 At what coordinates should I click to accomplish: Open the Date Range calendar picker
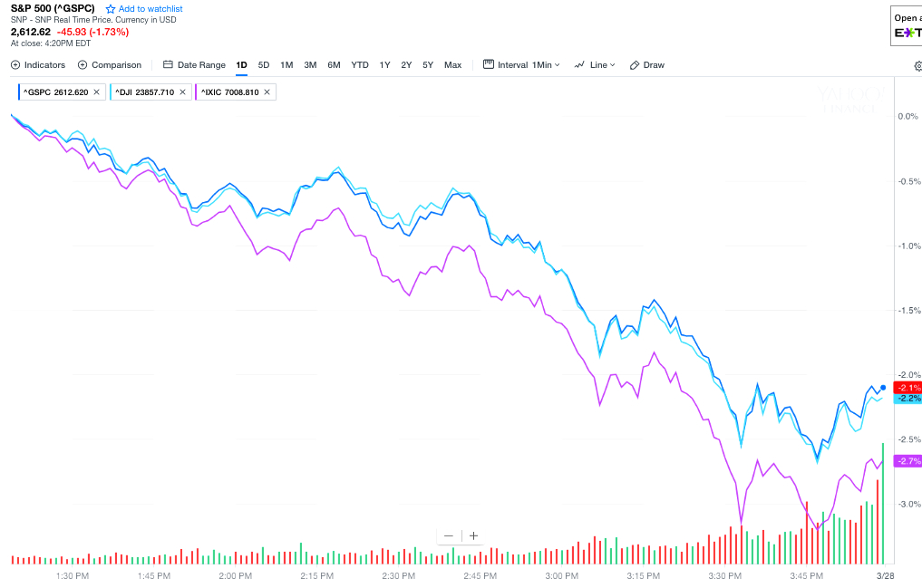point(194,65)
